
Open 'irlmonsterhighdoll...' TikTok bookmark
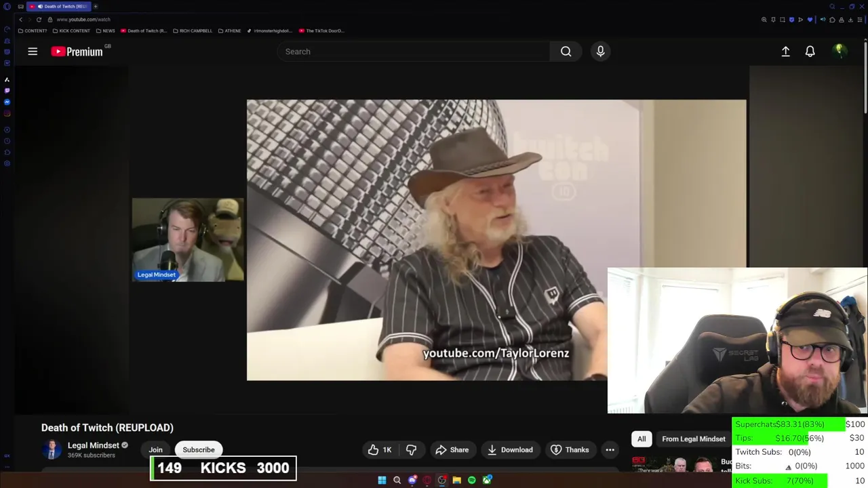point(269,30)
